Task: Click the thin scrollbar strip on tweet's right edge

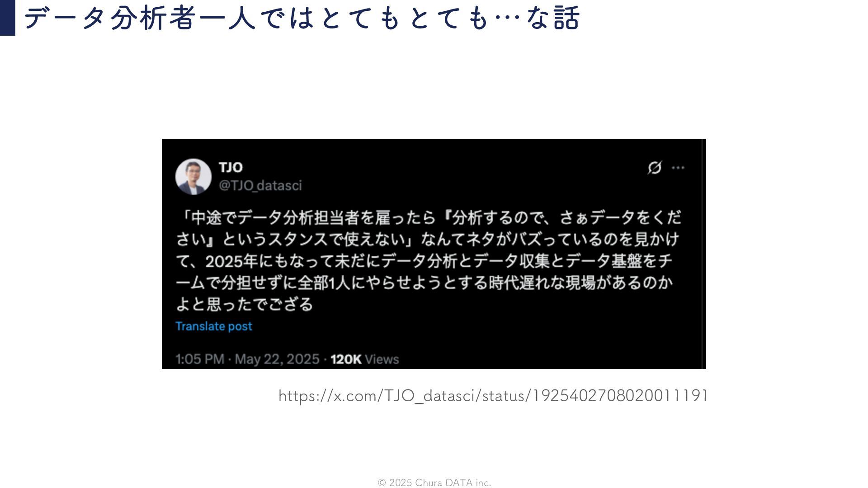Action: pyautogui.click(x=703, y=254)
